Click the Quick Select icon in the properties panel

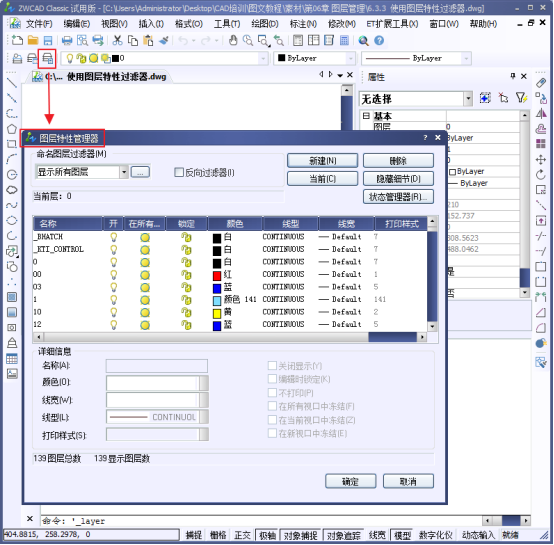[522, 98]
